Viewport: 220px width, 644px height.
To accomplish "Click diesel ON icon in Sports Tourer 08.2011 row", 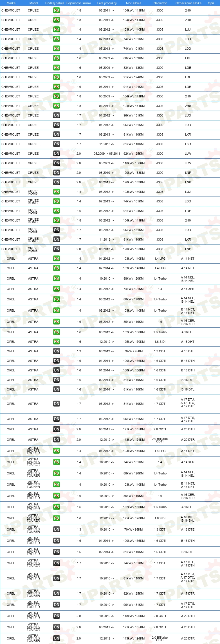I will [56, 627].
